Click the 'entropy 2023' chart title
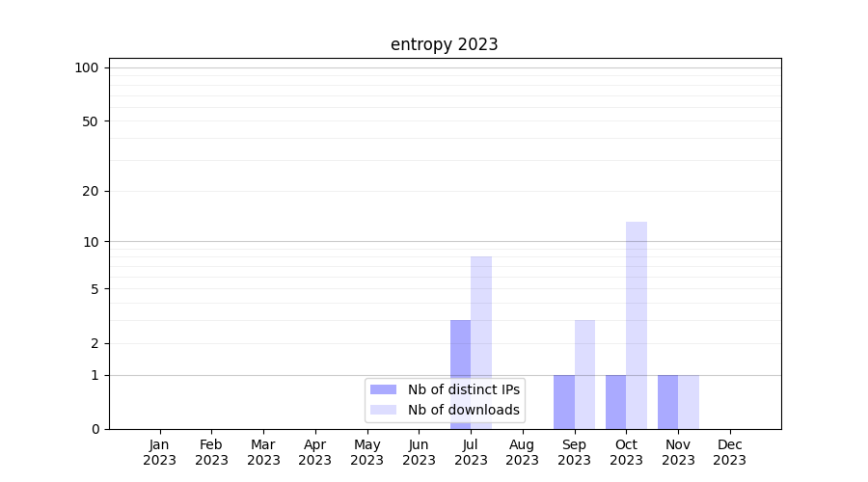868x482 pixels. (x=444, y=44)
